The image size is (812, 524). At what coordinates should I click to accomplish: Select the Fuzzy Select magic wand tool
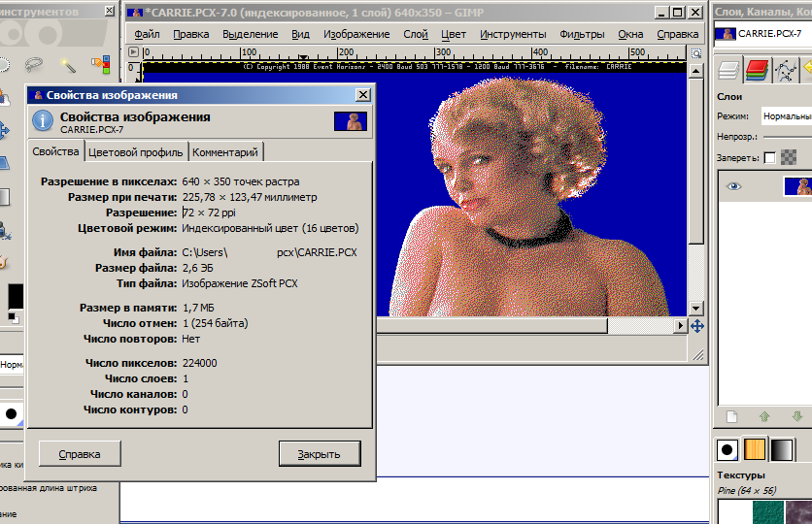[68, 65]
